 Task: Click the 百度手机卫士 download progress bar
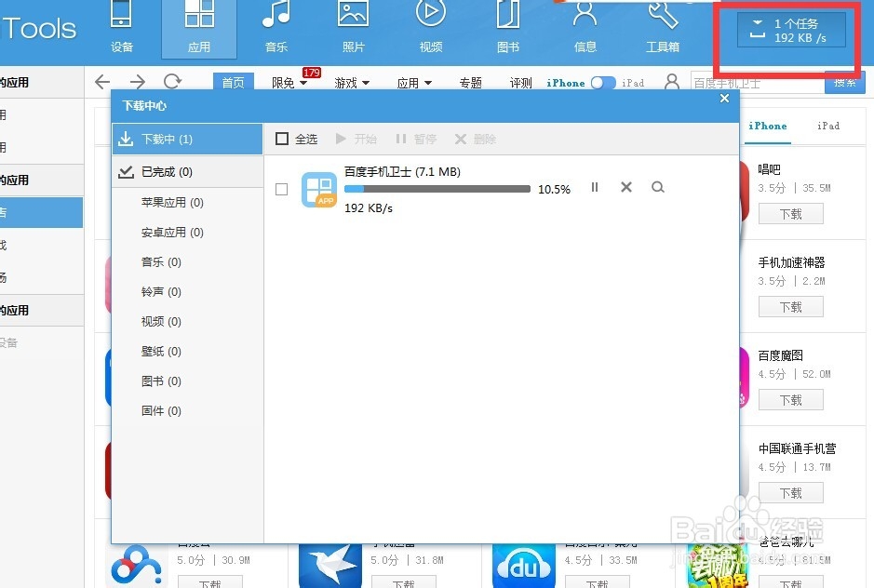click(x=437, y=189)
